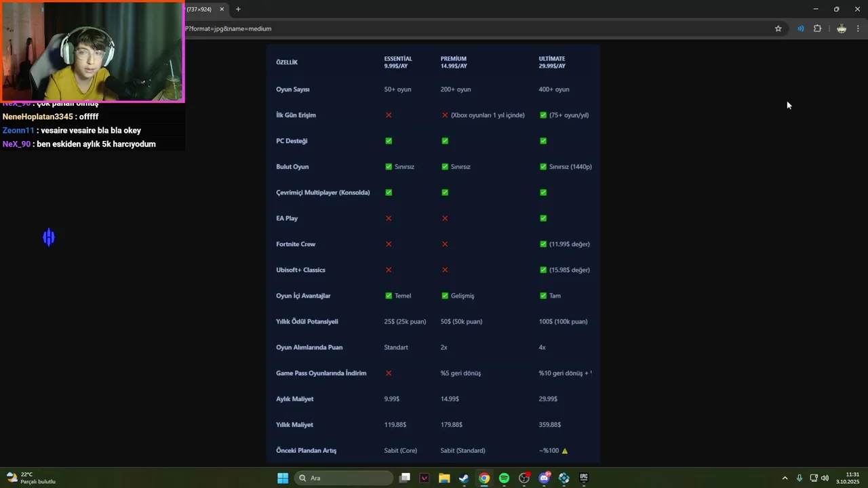Viewport: 868px width, 488px height.
Task: Open the Windows Start menu
Action: pyautogui.click(x=283, y=478)
